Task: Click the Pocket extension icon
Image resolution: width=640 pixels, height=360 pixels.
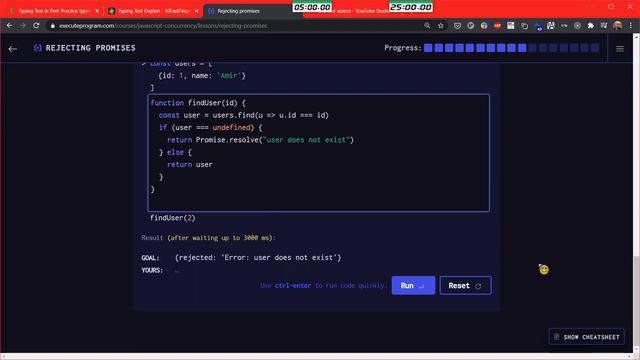Action: [x=457, y=26]
